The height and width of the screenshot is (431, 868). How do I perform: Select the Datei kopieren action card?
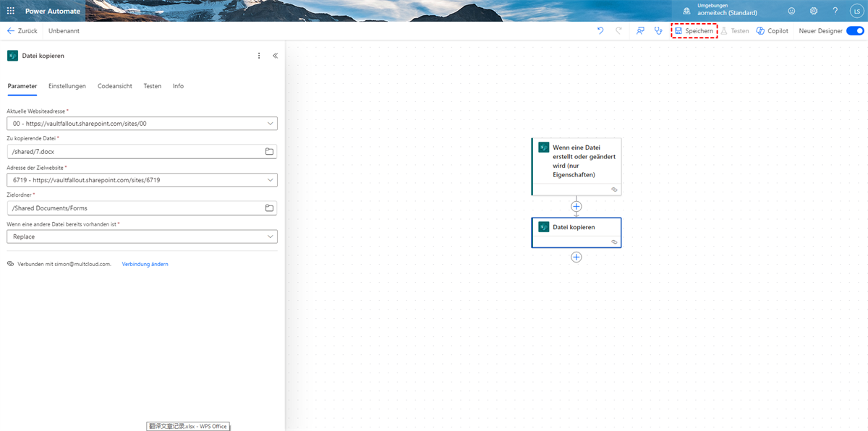click(x=576, y=233)
